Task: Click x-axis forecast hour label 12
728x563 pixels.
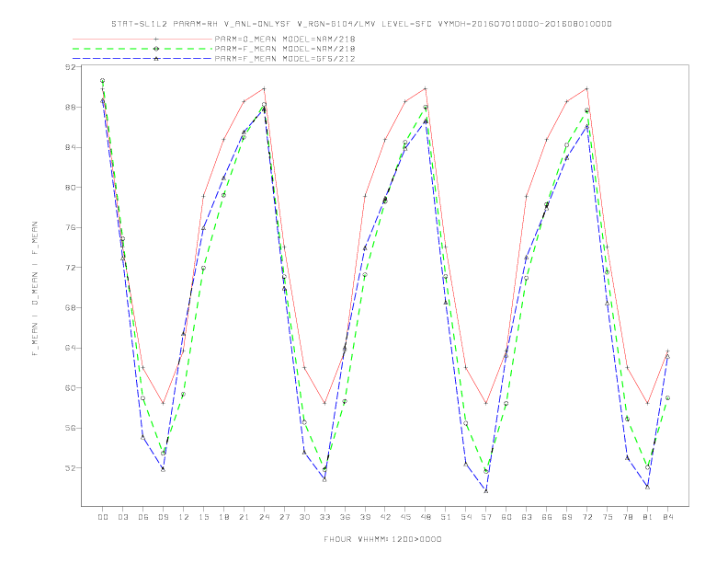Action: (184, 517)
